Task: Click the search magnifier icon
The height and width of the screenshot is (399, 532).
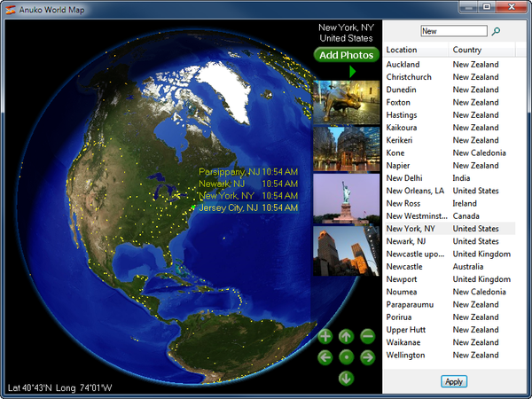Action: point(497,31)
